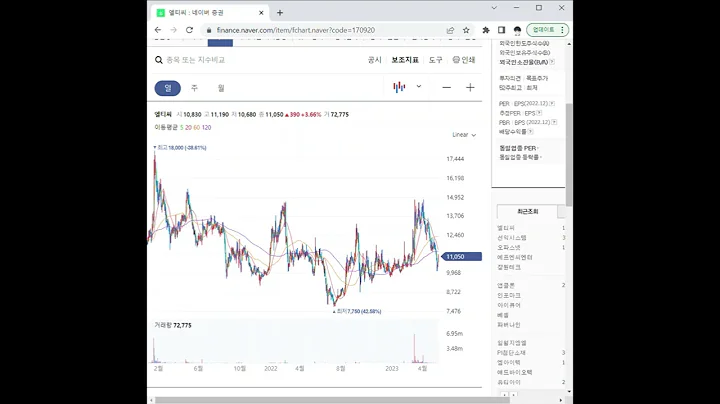The height and width of the screenshot is (404, 720).
Task: Open the Chrome profile avatar
Action: 518,30
